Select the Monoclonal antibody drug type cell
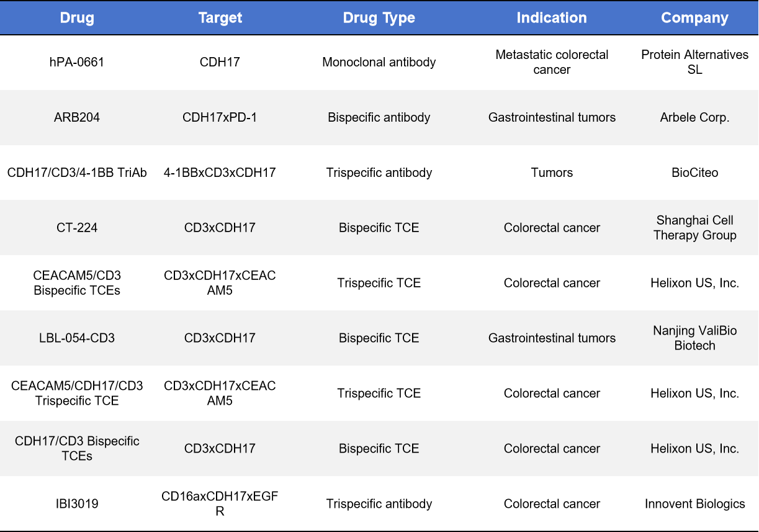759x532 pixels. (x=379, y=62)
